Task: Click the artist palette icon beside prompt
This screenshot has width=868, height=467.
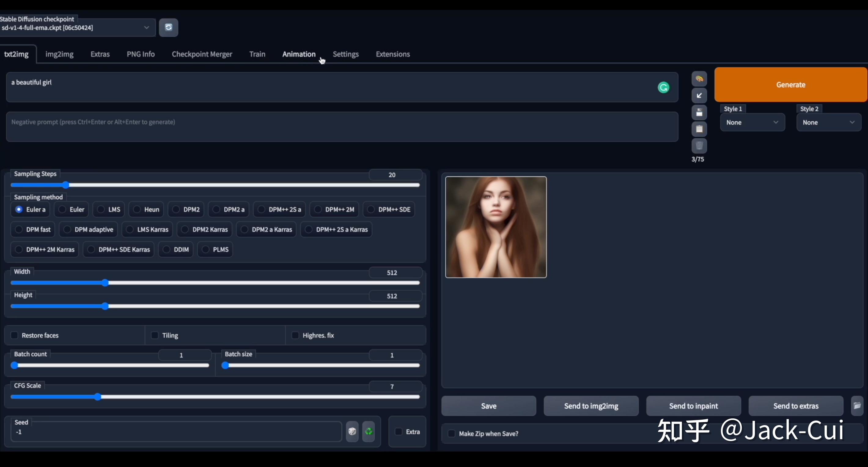Action: [x=699, y=79]
